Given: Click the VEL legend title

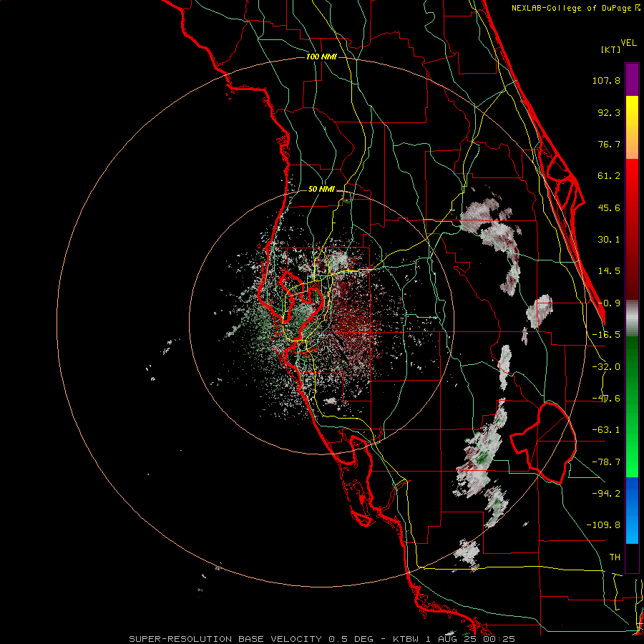Looking at the screenshot, I should (x=628, y=43).
